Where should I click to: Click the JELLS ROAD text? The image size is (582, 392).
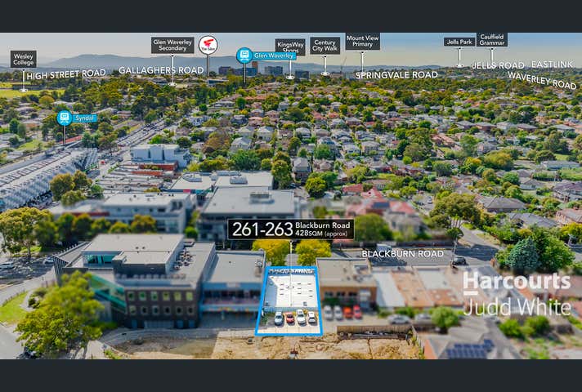pos(498,65)
